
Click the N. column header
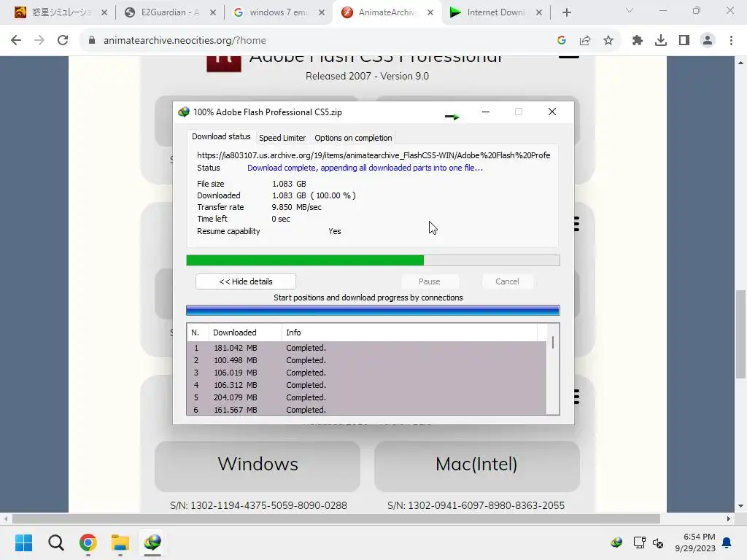197,332
